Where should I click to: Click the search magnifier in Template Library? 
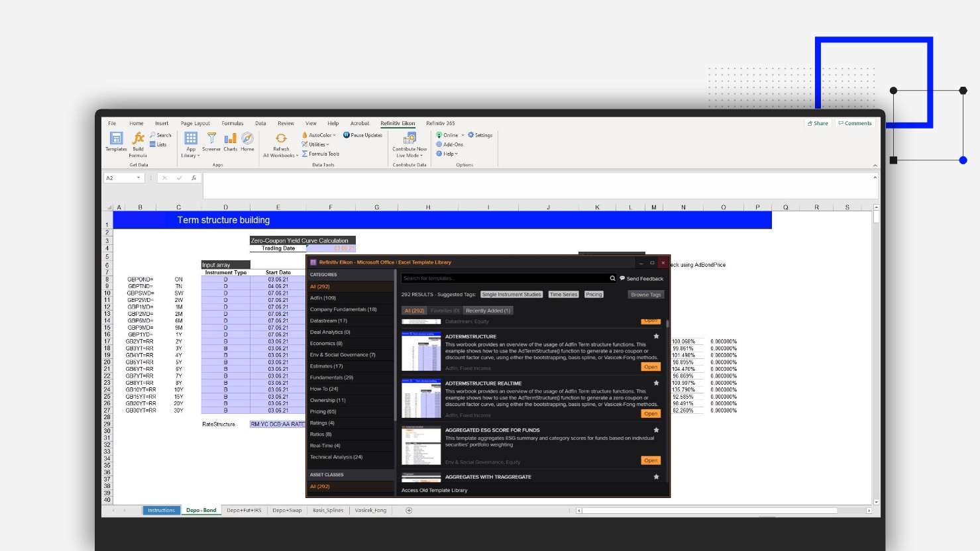pyautogui.click(x=612, y=278)
